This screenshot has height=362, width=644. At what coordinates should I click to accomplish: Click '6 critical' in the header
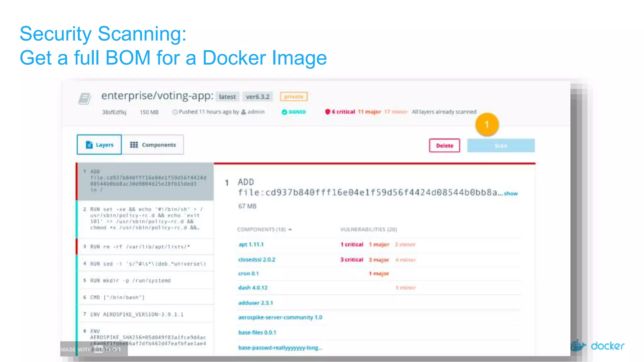(343, 112)
